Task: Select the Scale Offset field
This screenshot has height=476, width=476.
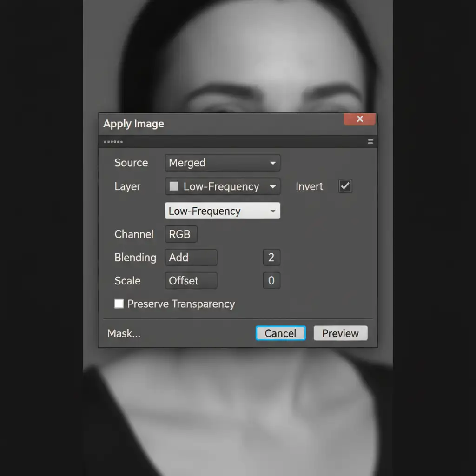Action: click(x=191, y=281)
